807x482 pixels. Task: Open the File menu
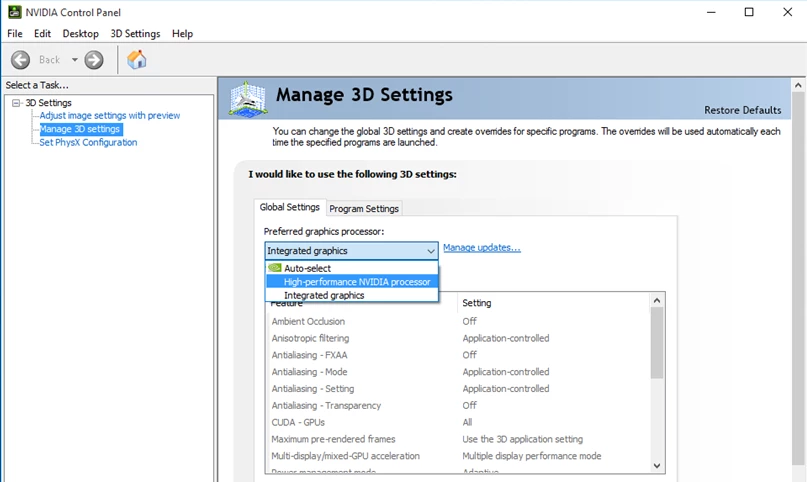point(14,33)
